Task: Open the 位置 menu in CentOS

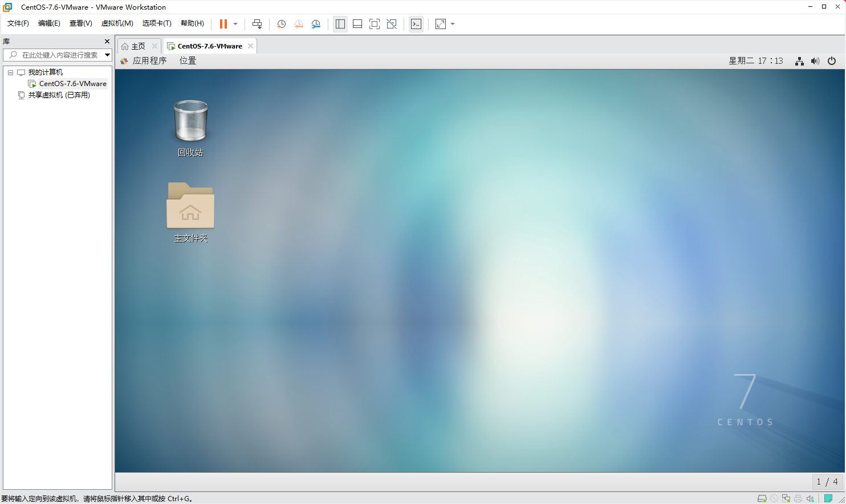Action: tap(188, 61)
